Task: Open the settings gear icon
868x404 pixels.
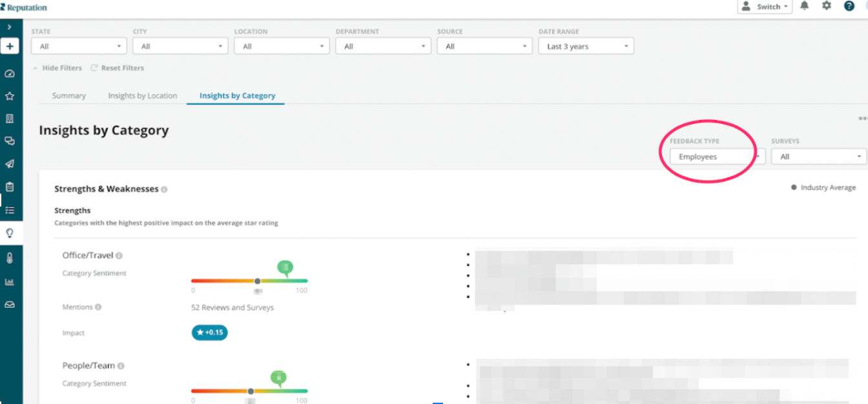Action: 827,6
